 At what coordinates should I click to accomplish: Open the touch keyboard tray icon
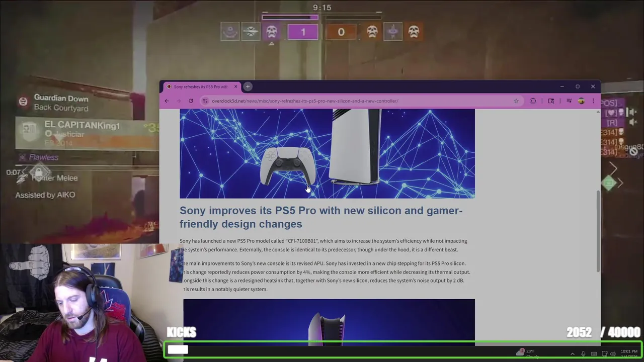point(594,354)
